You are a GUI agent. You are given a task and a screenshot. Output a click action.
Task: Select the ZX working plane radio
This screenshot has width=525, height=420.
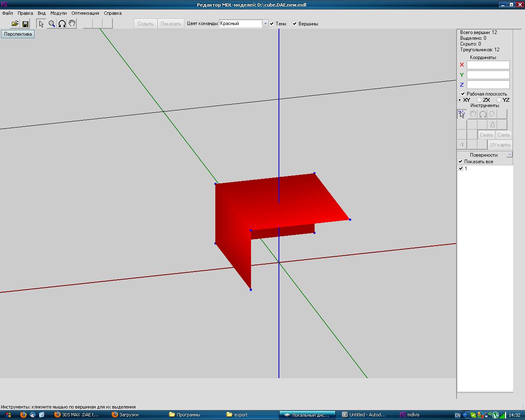click(479, 100)
